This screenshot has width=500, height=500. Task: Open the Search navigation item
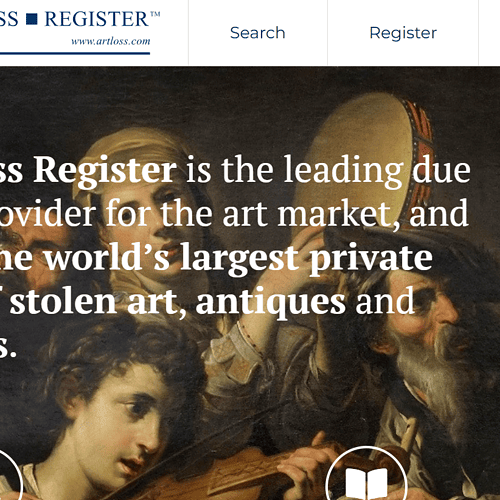tap(257, 33)
